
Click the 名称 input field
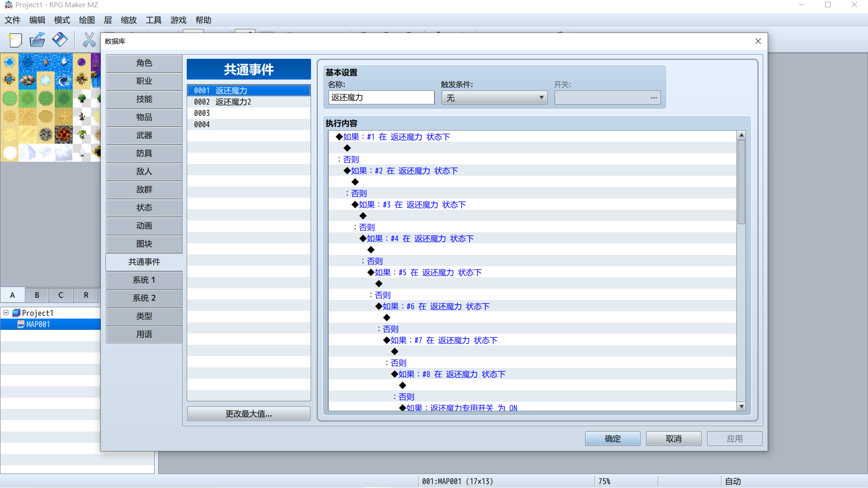pos(382,98)
